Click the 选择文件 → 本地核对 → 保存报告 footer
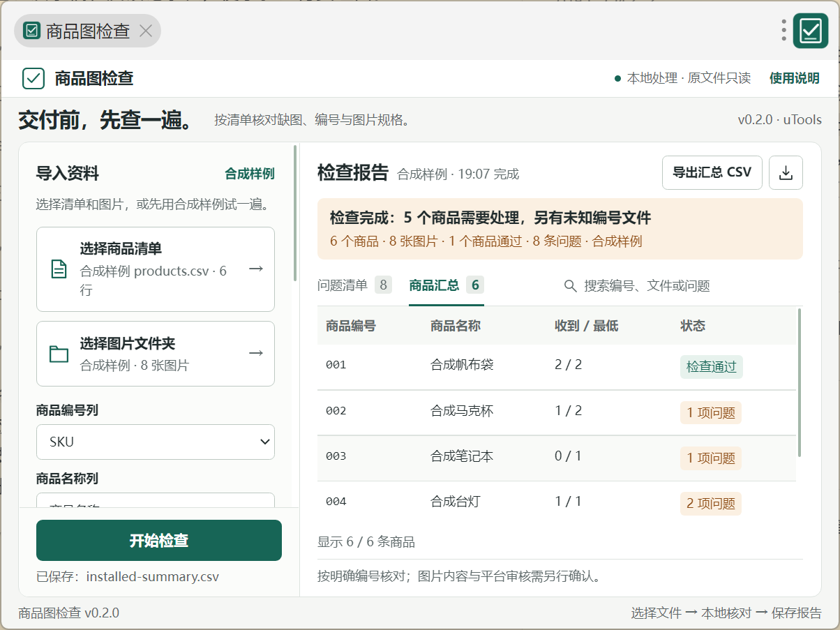Viewport: 840px width, 630px height. tap(726, 613)
